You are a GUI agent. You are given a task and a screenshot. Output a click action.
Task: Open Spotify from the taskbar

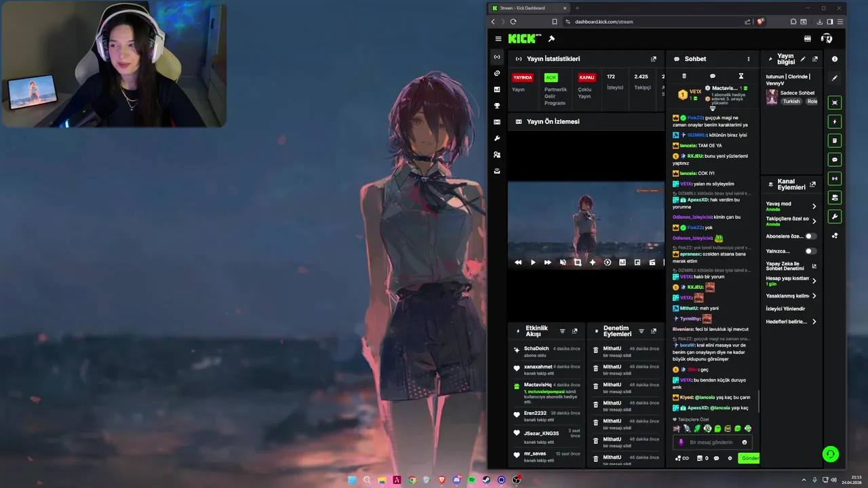[472, 480]
